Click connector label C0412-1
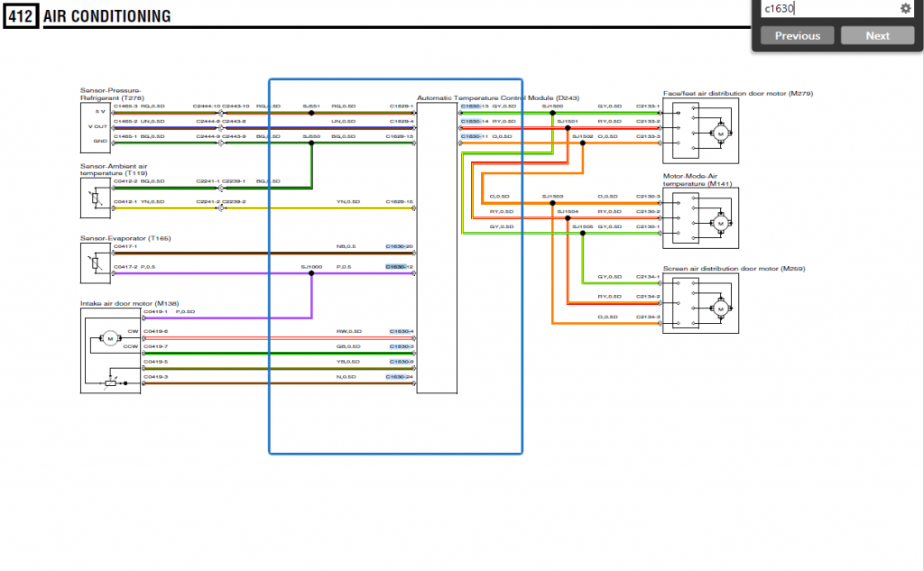Screen dimensions: 924x571 click(125, 201)
